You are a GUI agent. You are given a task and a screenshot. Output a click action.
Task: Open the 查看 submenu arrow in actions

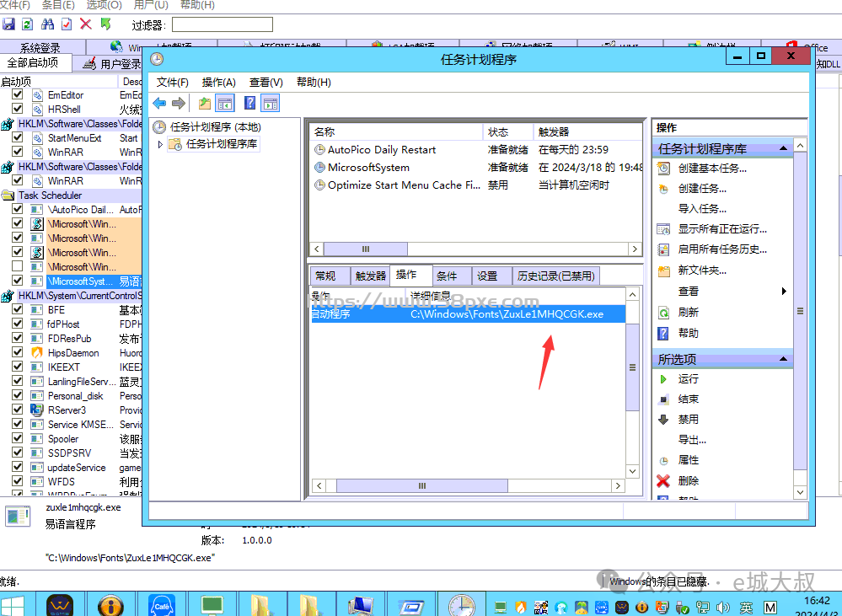tap(784, 291)
